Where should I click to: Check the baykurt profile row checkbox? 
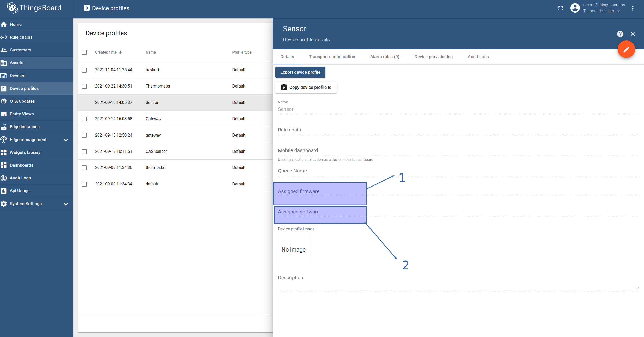(84, 70)
